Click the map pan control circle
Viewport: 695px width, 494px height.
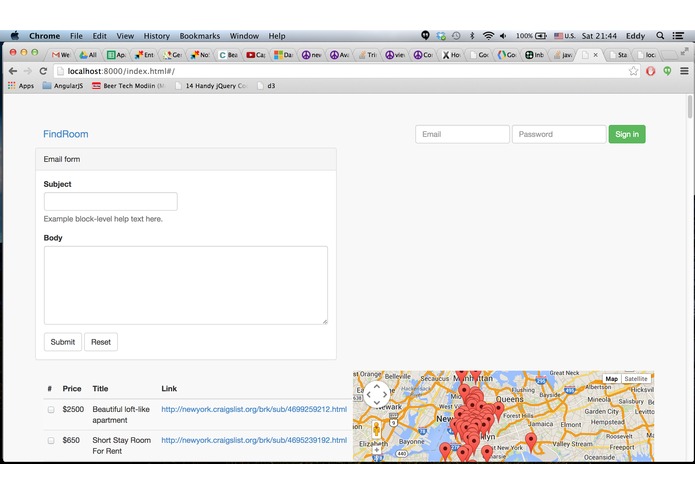pos(377,394)
